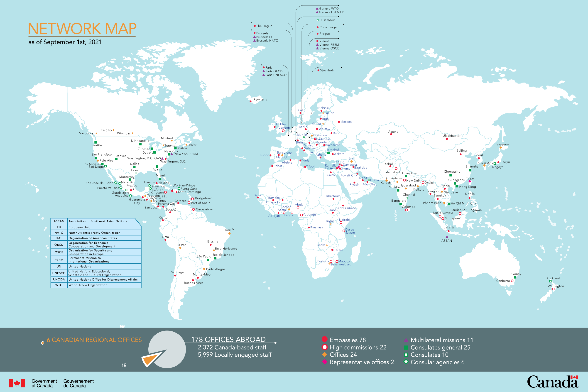
Task: Click the Sapporo orange diamond marker
Action: (500, 147)
